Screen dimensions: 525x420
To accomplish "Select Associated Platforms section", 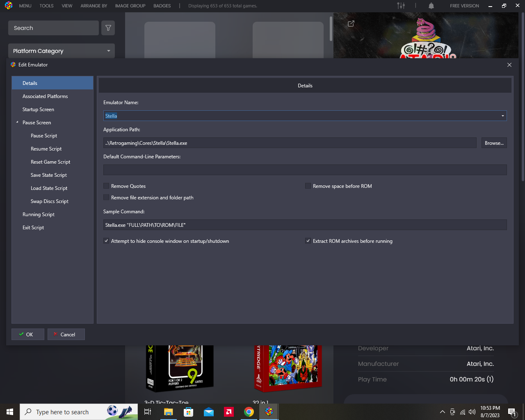I will [x=52, y=96].
